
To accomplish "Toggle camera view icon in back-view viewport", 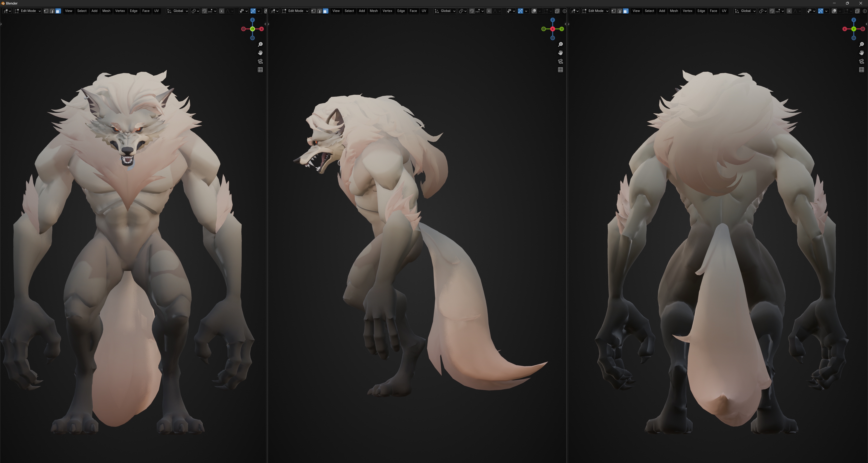I will pyautogui.click(x=861, y=61).
